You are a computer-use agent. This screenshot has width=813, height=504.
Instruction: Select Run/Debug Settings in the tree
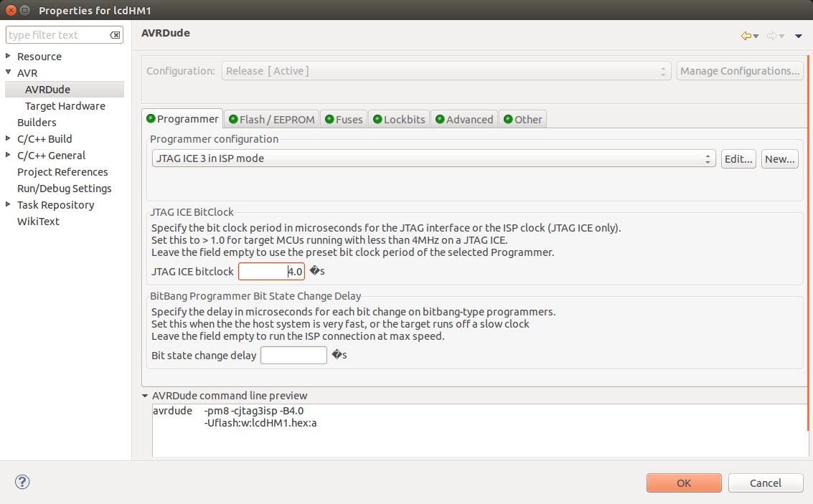click(x=65, y=189)
